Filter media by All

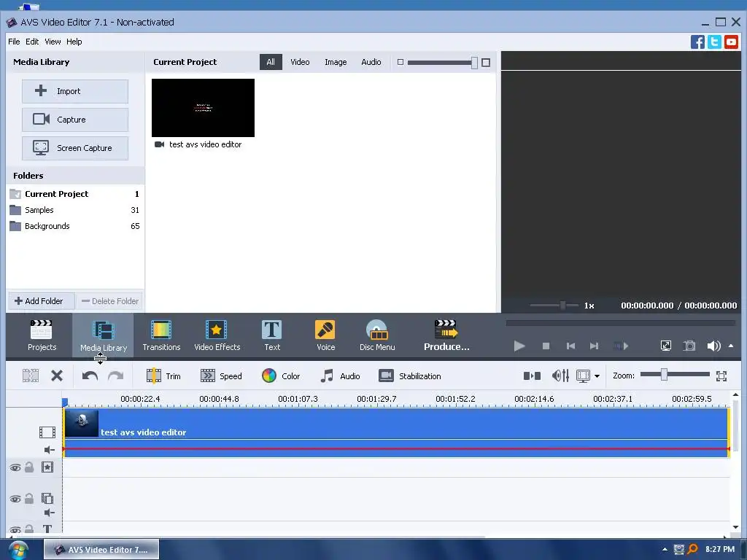pyautogui.click(x=271, y=62)
